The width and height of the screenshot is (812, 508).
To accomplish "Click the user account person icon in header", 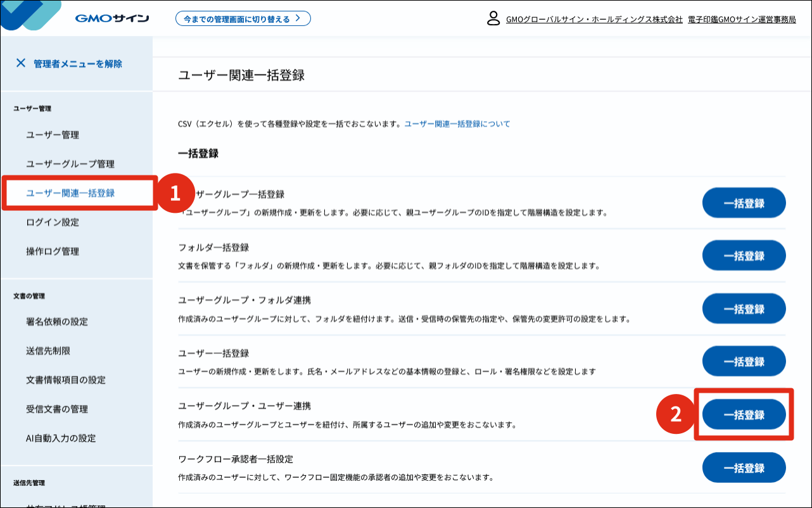I will [493, 20].
